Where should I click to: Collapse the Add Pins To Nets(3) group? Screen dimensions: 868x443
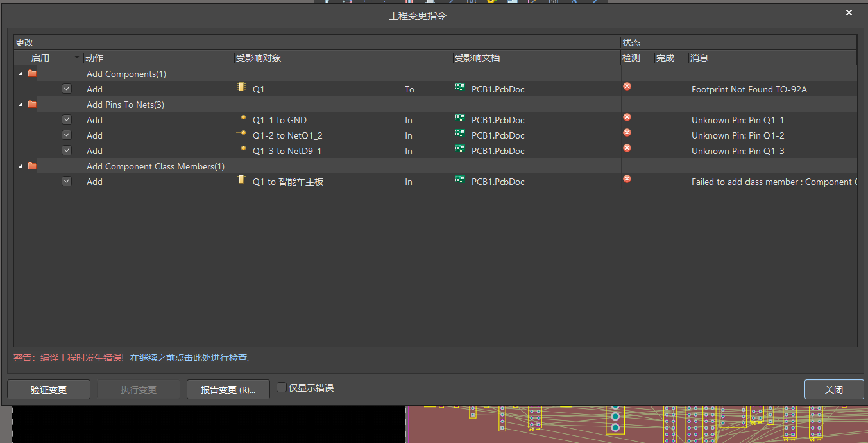(x=20, y=105)
